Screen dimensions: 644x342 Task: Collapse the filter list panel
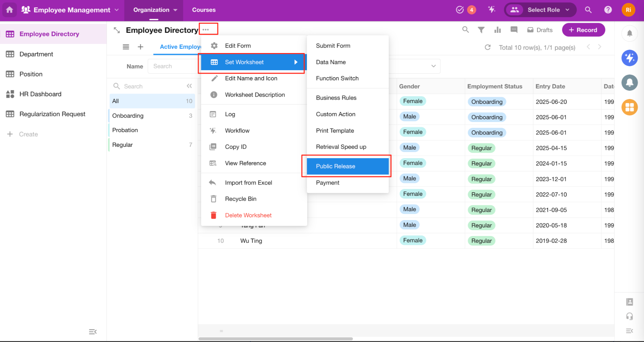189,86
